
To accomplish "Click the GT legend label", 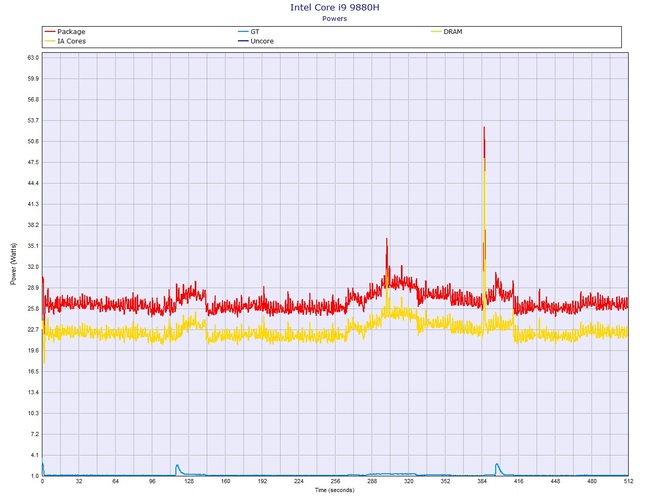I will point(255,32).
